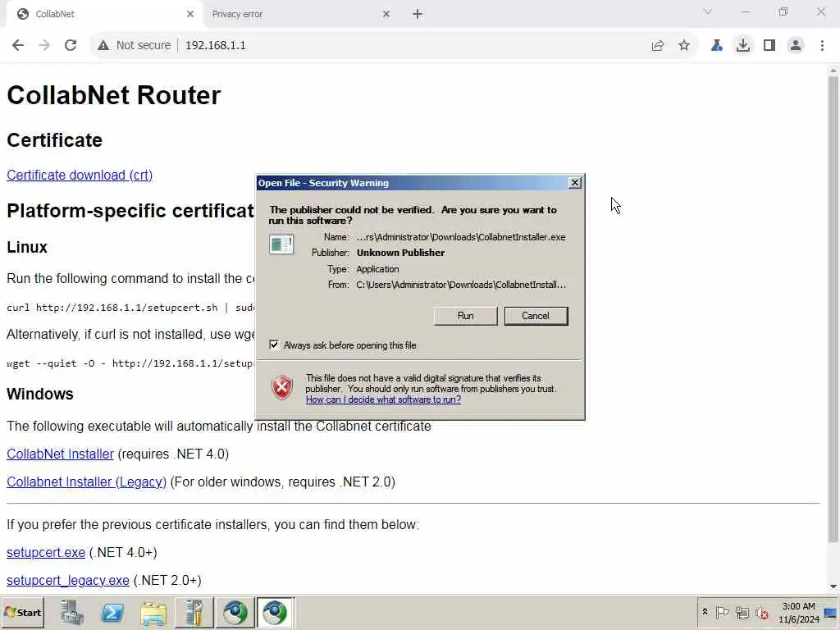Click the scrollbar down arrow
Image resolution: width=840 pixels, height=630 pixels.
click(833, 587)
